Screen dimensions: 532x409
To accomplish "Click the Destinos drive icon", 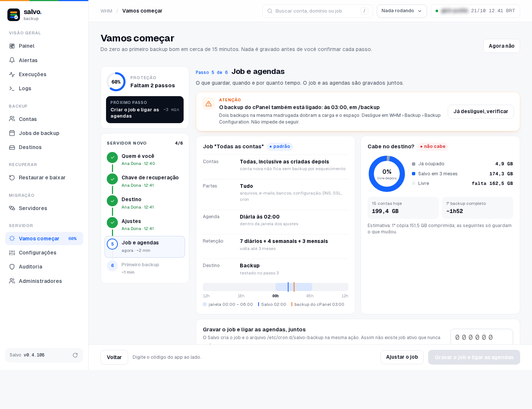I will [x=12, y=147].
